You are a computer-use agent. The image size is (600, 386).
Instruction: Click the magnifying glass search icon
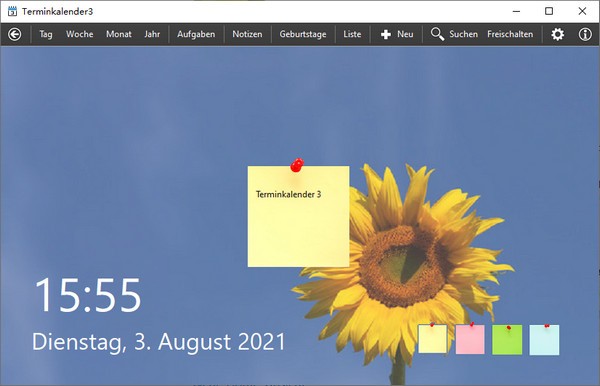pyautogui.click(x=437, y=34)
